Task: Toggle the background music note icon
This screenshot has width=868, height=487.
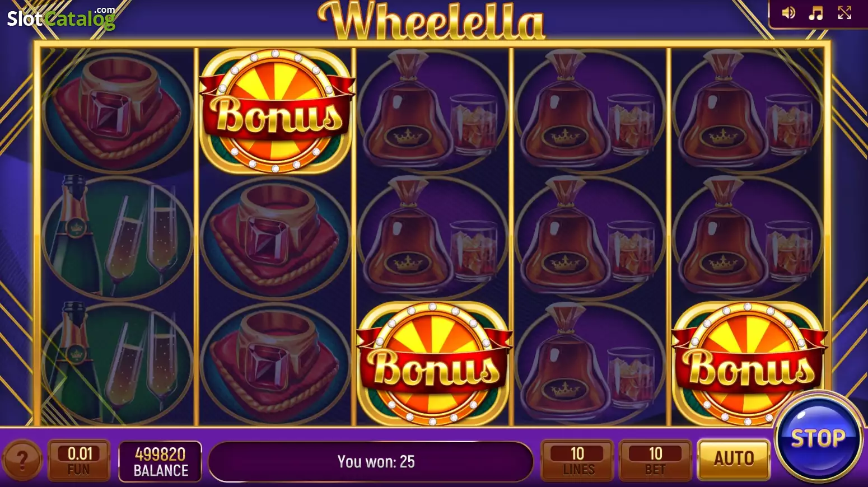Action: 816,13
